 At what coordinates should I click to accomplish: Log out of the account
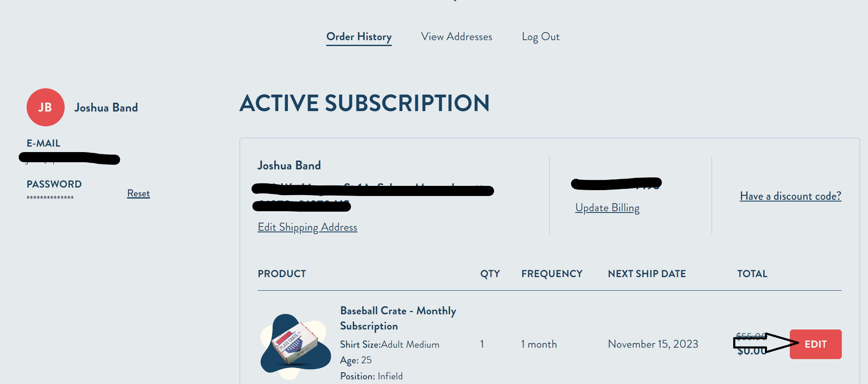540,37
